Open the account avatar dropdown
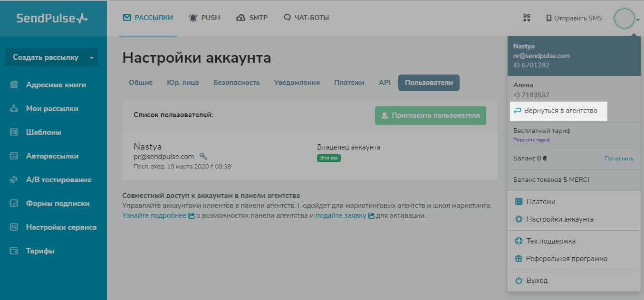Viewport: 644px width, 300px height. coord(625,19)
